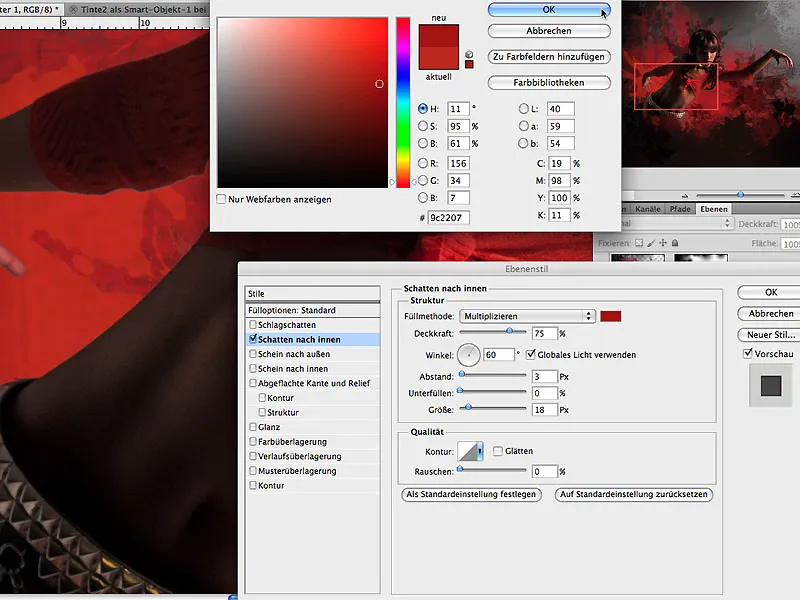Enable the Kontur style at list bottom
This screenshot has height=600, width=800.
click(253, 485)
